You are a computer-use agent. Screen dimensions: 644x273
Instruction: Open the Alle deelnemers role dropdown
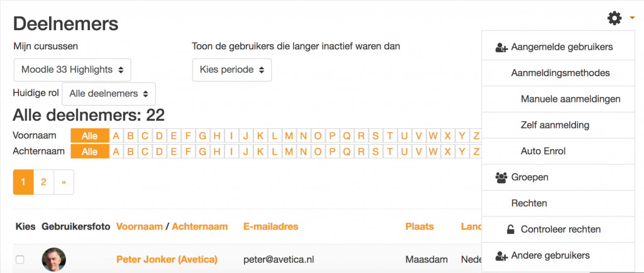pos(109,94)
